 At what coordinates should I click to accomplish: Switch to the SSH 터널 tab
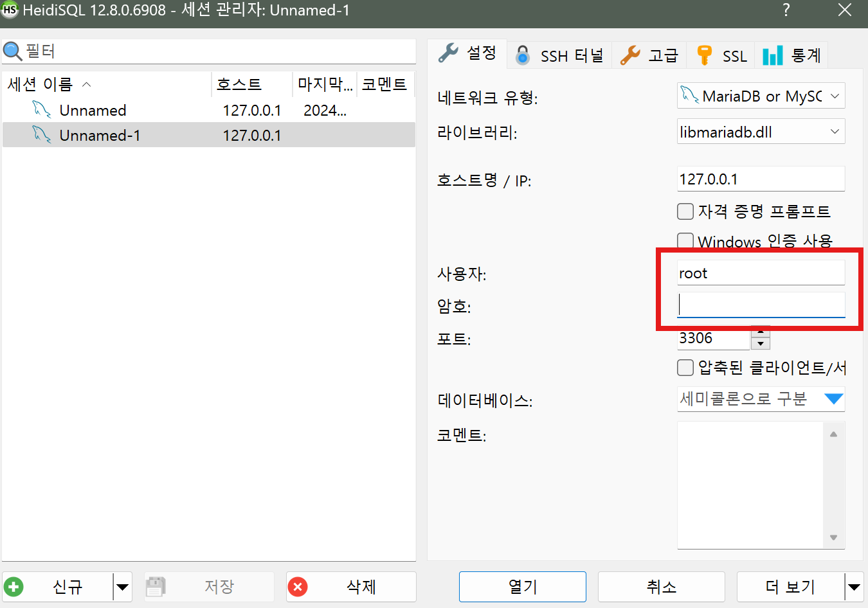pos(559,55)
